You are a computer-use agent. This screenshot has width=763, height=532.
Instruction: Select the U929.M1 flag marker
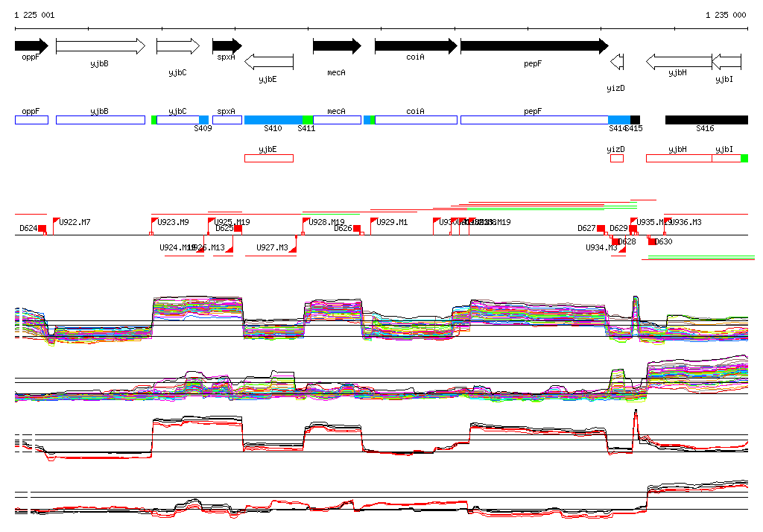click(x=374, y=221)
